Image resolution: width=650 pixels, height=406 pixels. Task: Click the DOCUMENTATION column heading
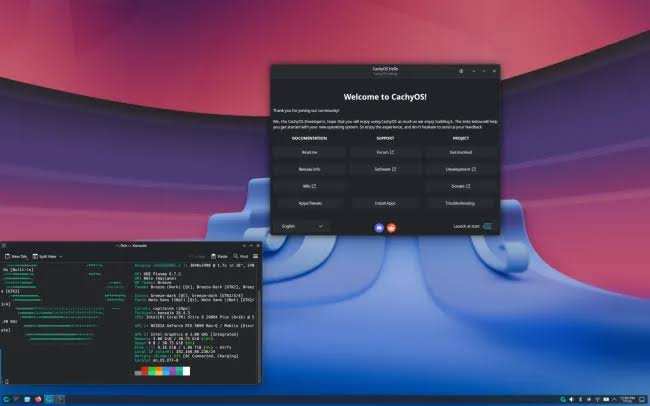click(309, 138)
